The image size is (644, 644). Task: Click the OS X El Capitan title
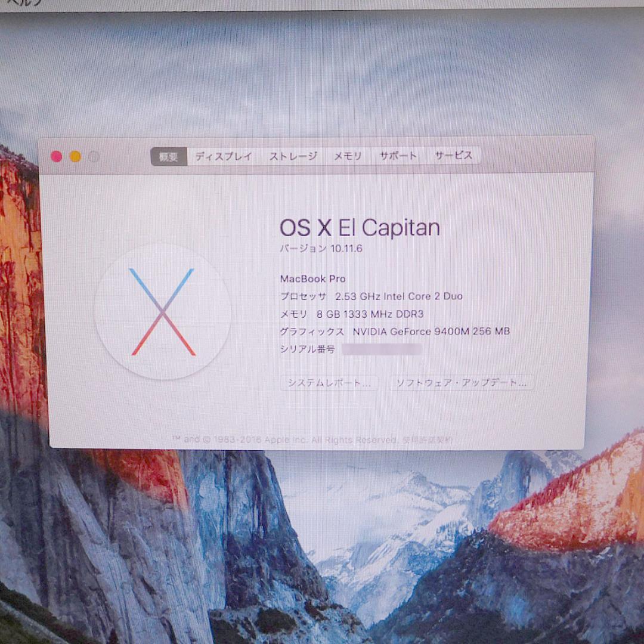pyautogui.click(x=360, y=228)
